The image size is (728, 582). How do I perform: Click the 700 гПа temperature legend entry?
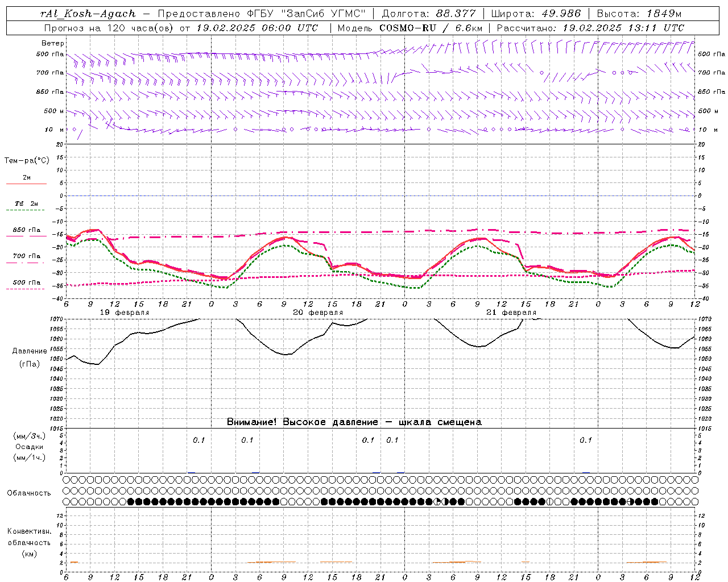tap(27, 256)
